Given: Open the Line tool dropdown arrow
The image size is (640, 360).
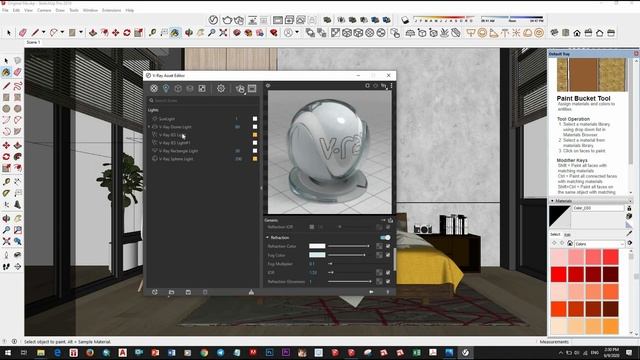Looking at the screenshot, I should [x=43, y=32].
